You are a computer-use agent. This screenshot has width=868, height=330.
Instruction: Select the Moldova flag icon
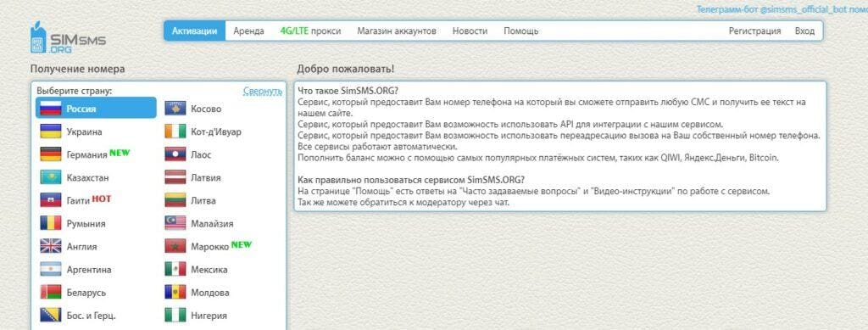pyautogui.click(x=175, y=293)
